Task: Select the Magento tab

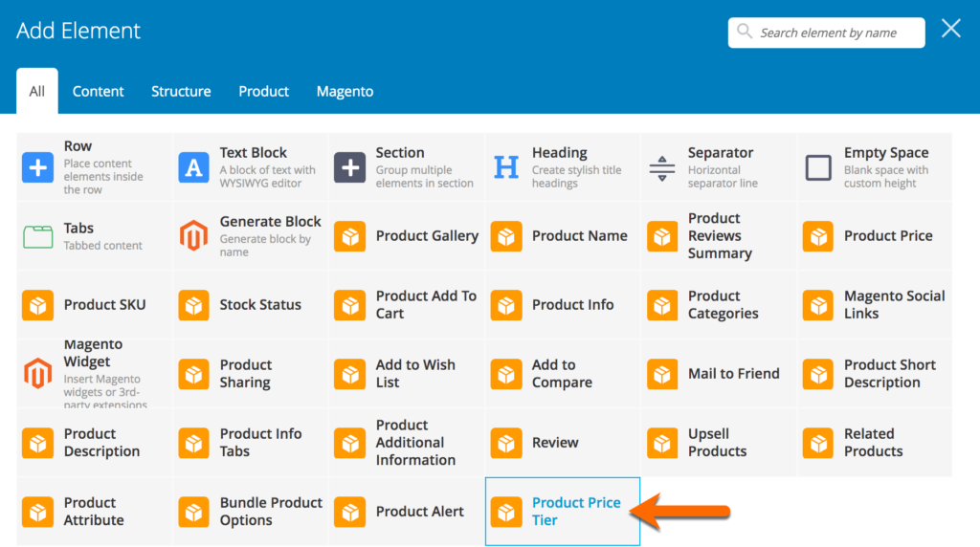Action: (x=345, y=91)
